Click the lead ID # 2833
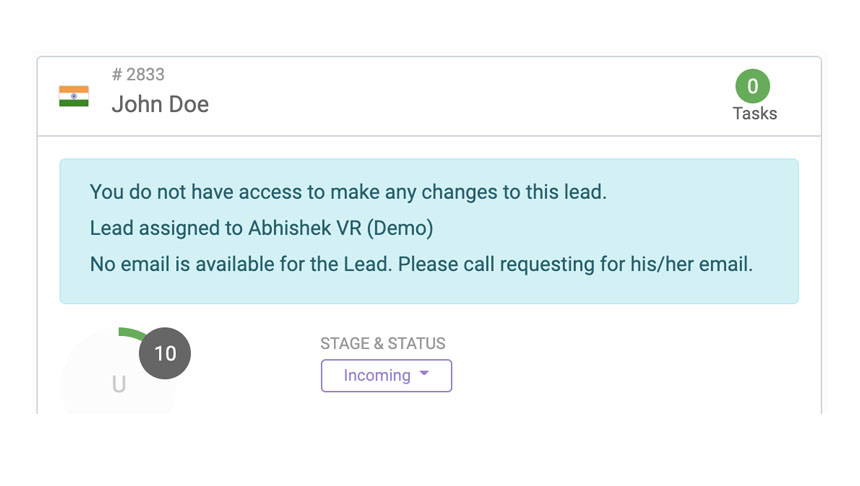 [138, 75]
